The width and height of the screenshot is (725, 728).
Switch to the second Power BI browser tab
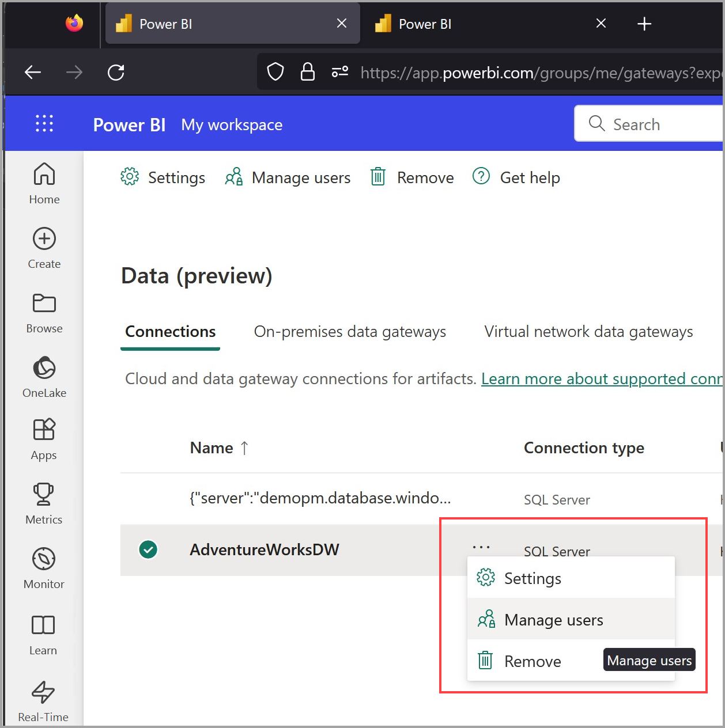point(490,24)
